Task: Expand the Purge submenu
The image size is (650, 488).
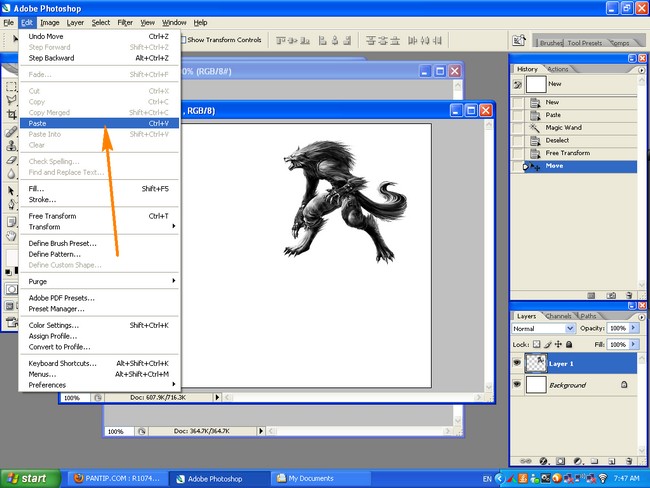Action: coord(99,282)
